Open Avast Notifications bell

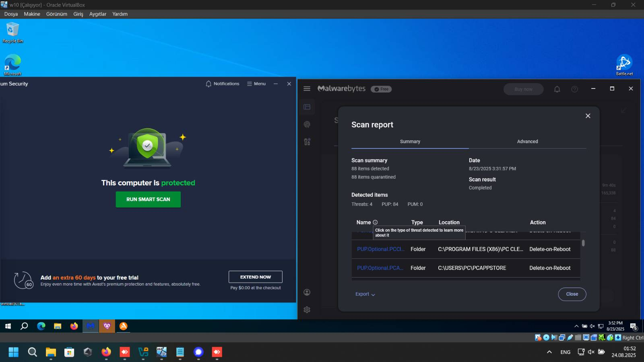(223, 84)
